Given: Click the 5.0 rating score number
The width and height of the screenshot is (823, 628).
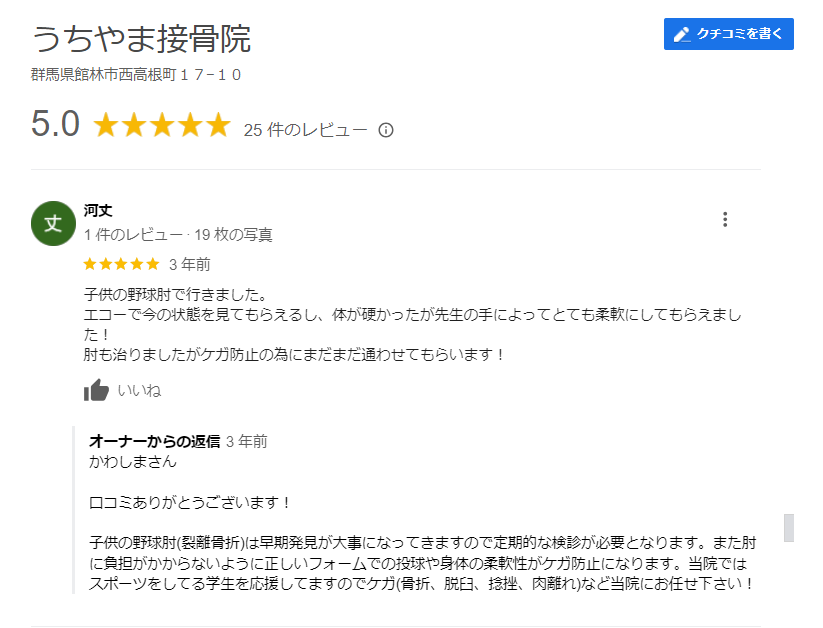Looking at the screenshot, I should pyautogui.click(x=55, y=125).
